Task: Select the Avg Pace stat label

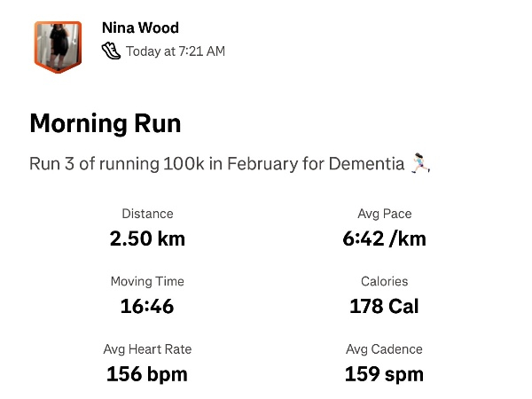Action: (x=384, y=214)
